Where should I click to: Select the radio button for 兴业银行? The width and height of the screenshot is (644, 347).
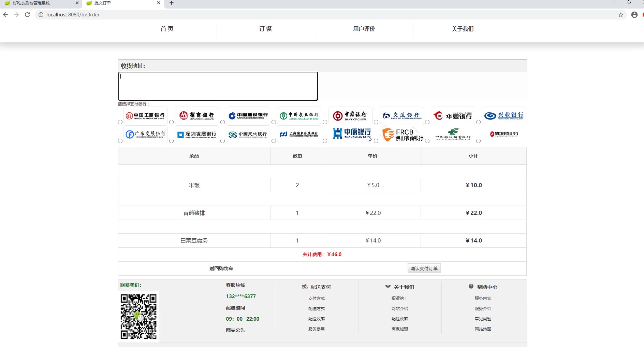tap(478, 122)
